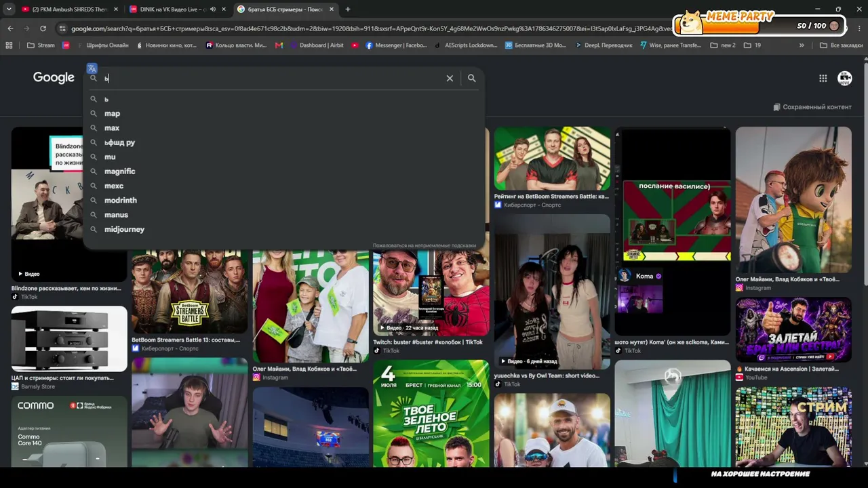Open the Twitch: buster #колобок TikTok video
This screenshot has width=868, height=488.
(431, 293)
